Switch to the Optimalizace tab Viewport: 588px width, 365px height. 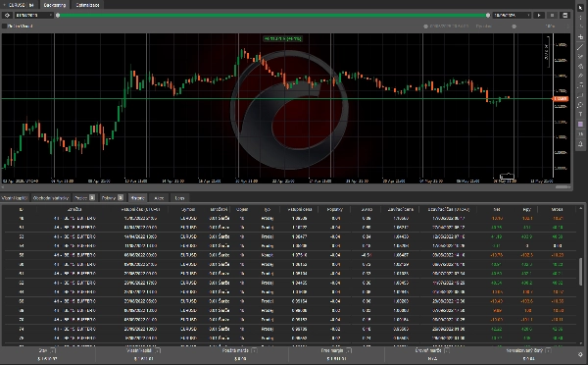pyautogui.click(x=87, y=5)
